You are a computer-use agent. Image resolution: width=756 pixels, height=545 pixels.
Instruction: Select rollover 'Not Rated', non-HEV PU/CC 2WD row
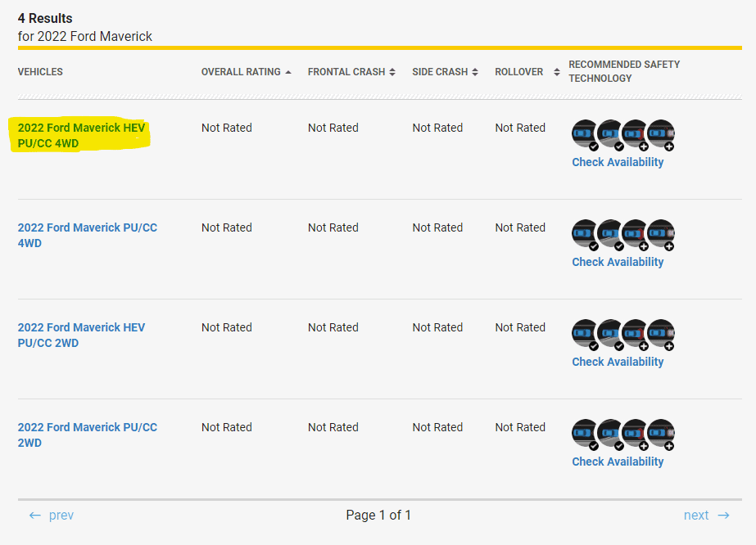[520, 427]
